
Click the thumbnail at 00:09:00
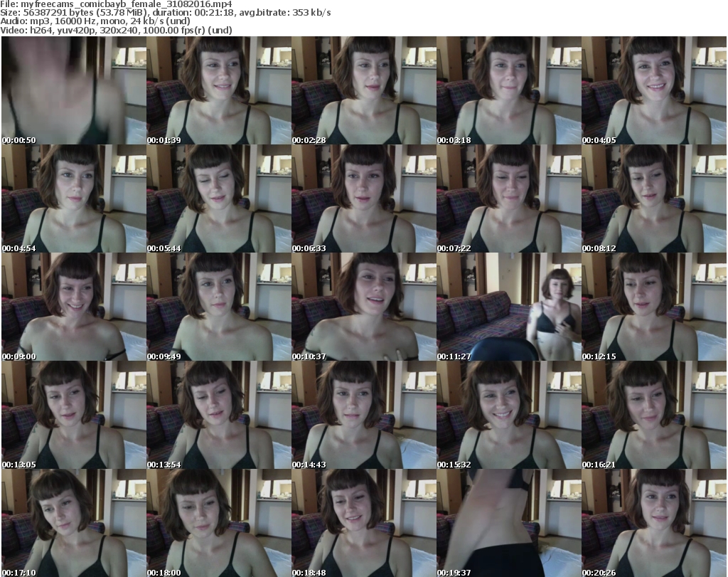74,307
